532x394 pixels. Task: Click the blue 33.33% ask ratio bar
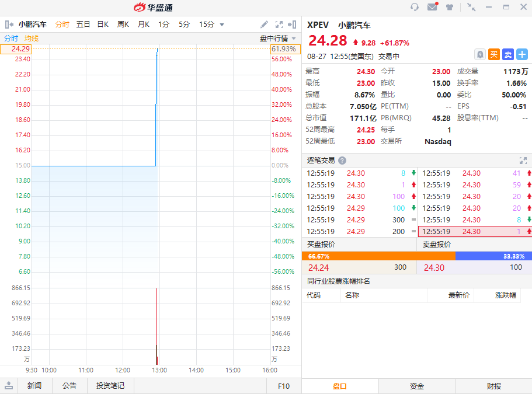point(493,256)
